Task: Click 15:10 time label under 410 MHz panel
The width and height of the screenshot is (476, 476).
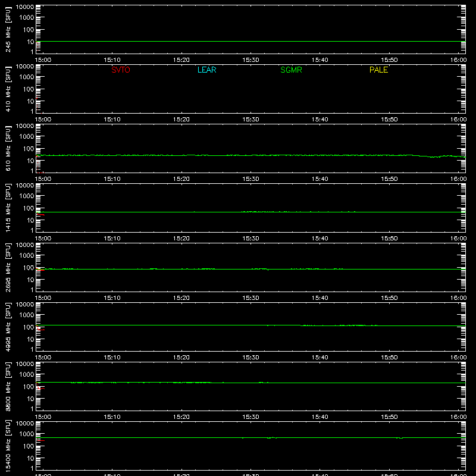Action: coord(112,120)
